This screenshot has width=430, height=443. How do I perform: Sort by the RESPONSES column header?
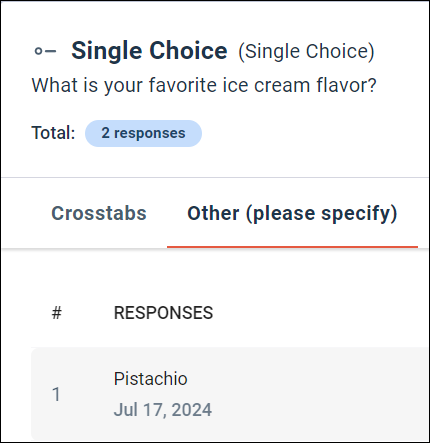(163, 313)
